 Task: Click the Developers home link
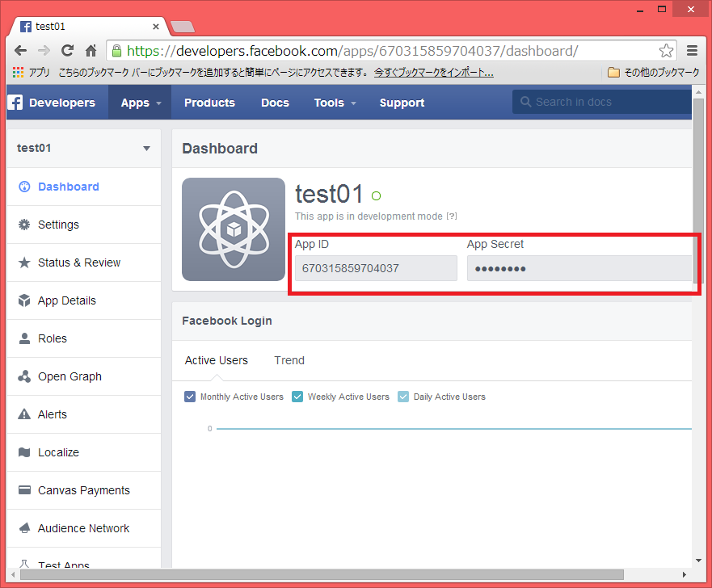point(62,103)
